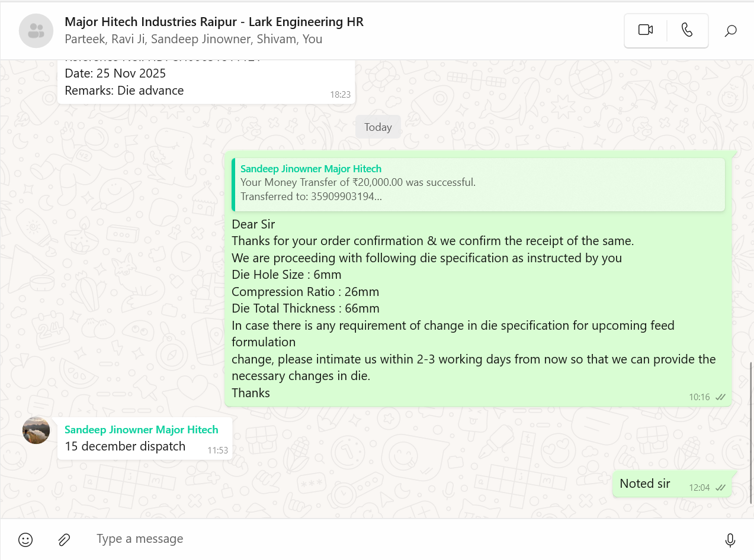Click double-tick receipt on the 10:16 message
The image size is (754, 560).
pyautogui.click(x=720, y=397)
